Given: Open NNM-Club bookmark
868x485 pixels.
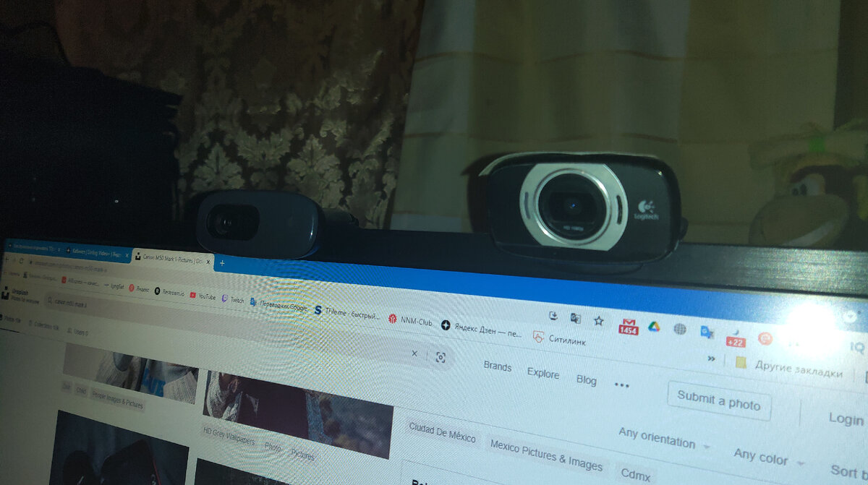Looking at the screenshot, I should tap(411, 320).
